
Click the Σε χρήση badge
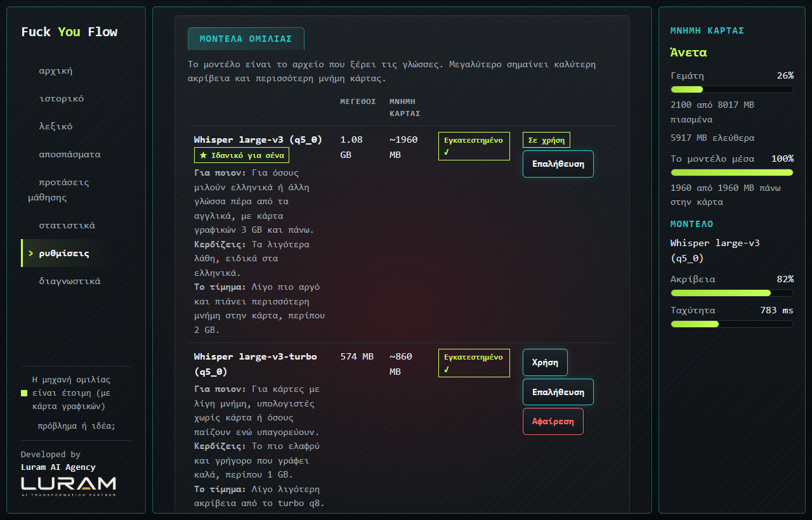546,140
